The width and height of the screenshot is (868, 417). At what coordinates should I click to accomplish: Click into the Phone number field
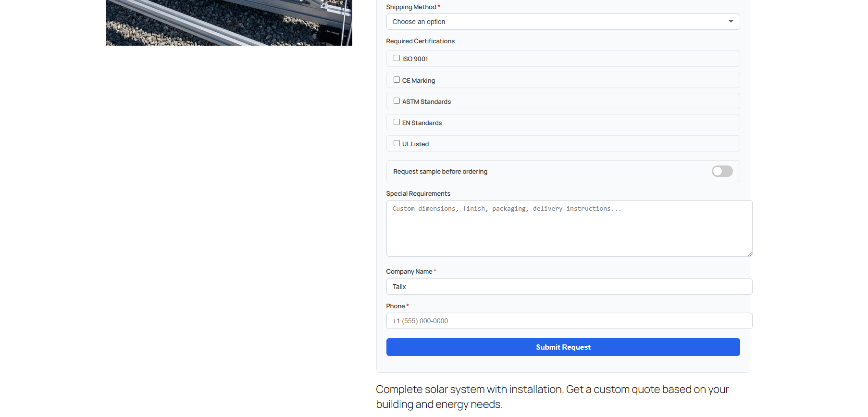coord(569,321)
